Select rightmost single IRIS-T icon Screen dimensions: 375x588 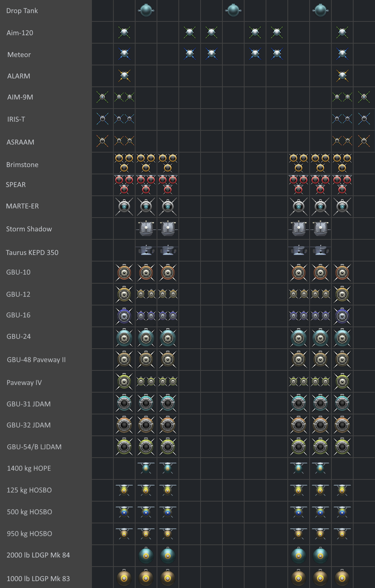point(364,119)
